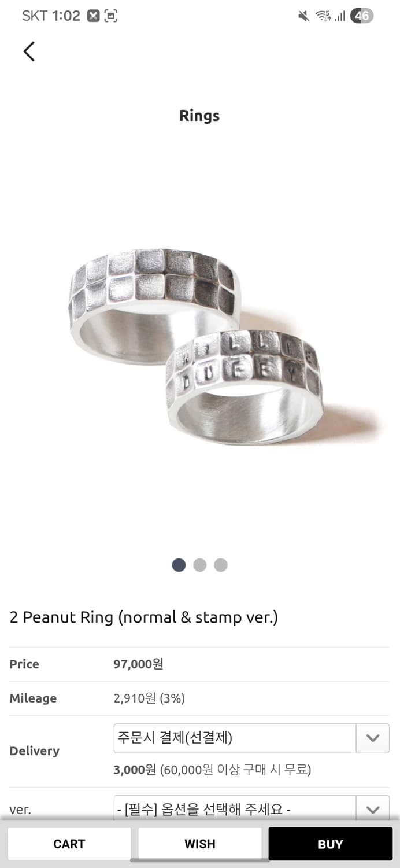Tap the back arrow icon
This screenshot has width=400, height=868.
coord(29,51)
